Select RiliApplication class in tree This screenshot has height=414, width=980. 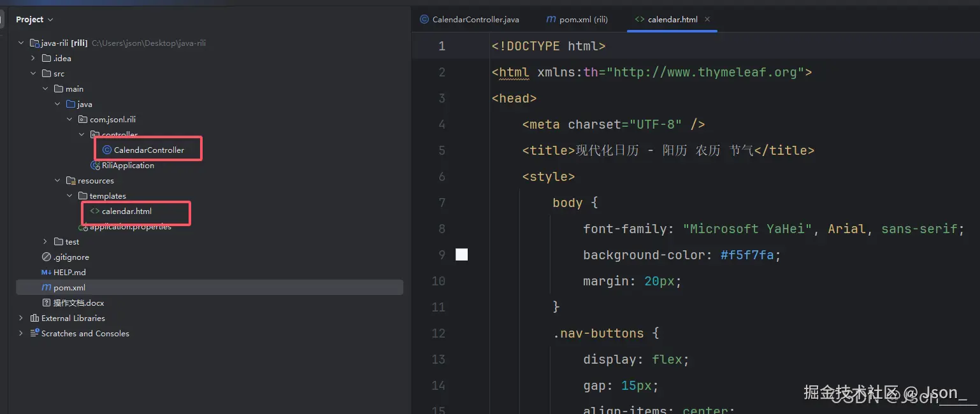[128, 165]
